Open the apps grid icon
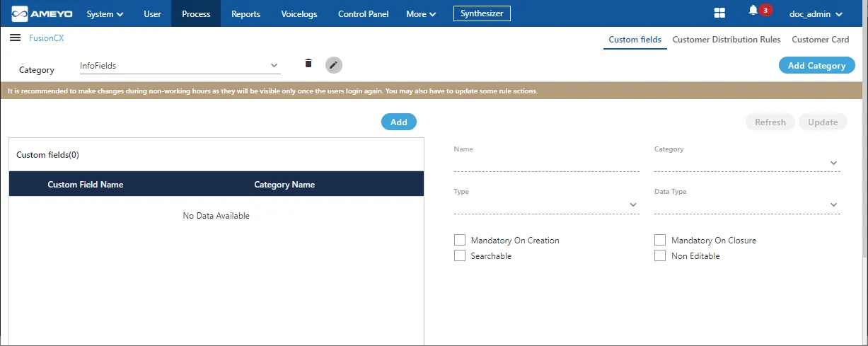 coord(719,13)
